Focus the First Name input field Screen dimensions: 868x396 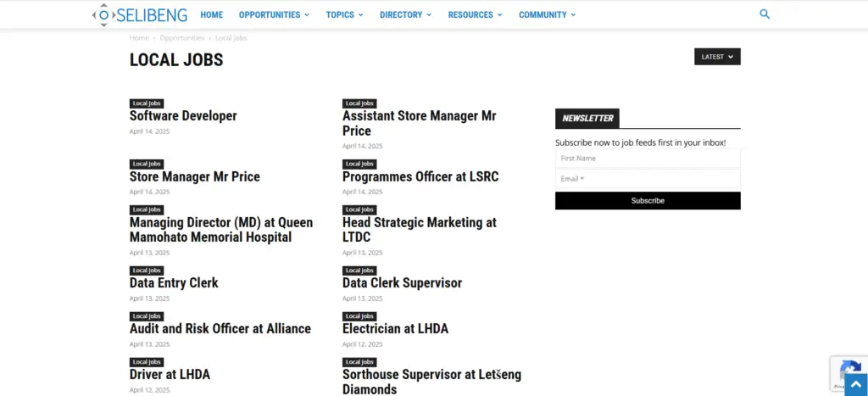[648, 159]
